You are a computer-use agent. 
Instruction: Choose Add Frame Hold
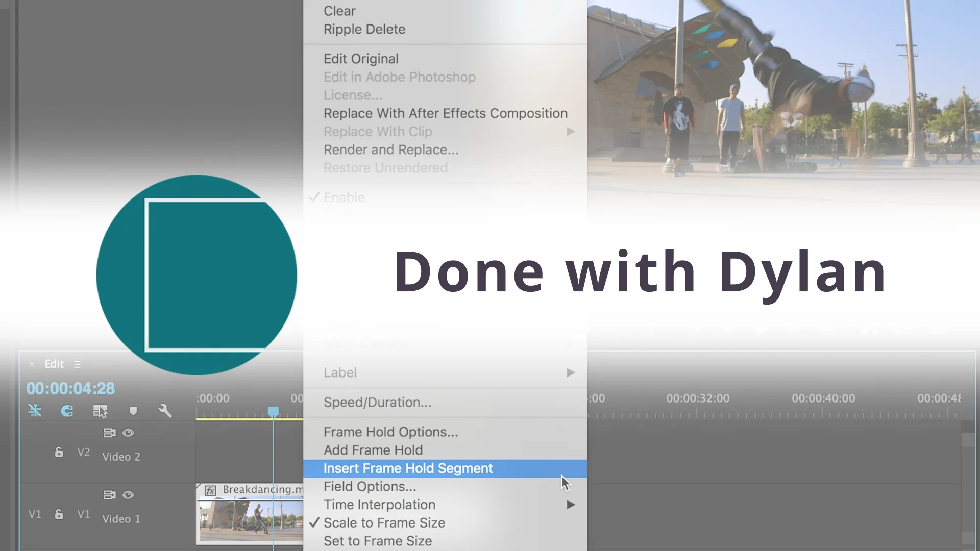coord(373,450)
